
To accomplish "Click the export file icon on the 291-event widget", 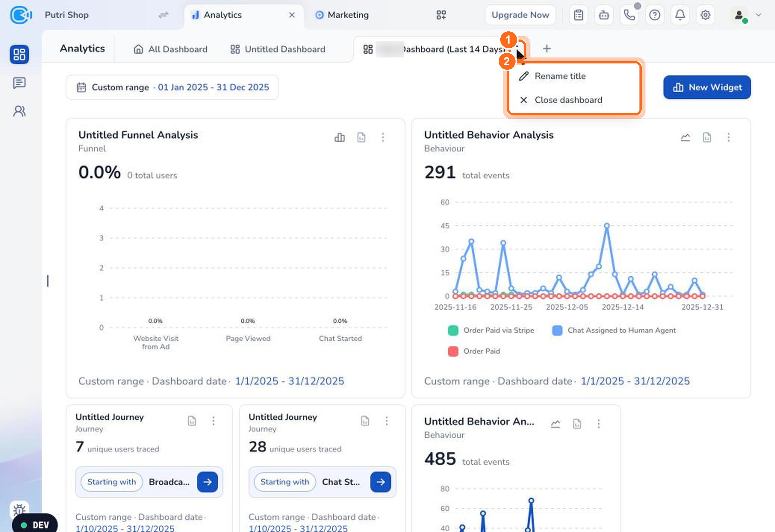I will coord(707,137).
